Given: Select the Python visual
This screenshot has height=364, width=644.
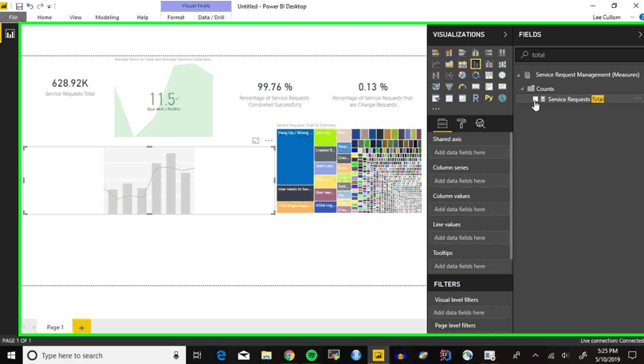Looking at the screenshot, I should coord(489,98).
